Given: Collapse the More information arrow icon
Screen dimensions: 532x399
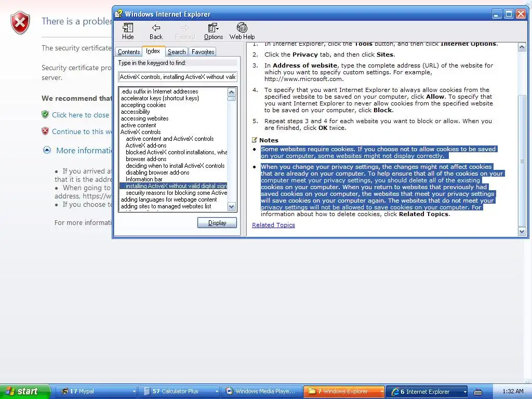Looking at the screenshot, I should click(x=47, y=150).
